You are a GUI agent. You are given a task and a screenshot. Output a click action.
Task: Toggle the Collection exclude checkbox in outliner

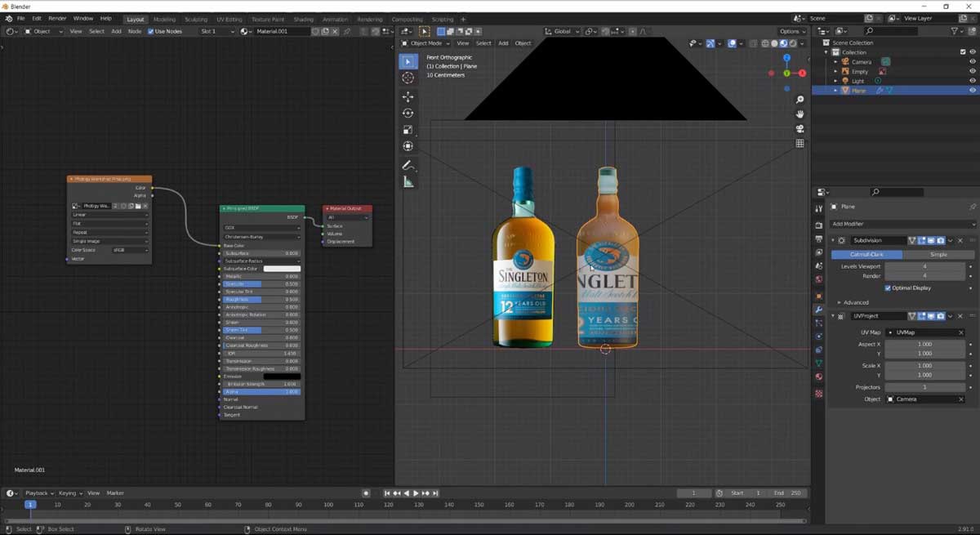click(x=963, y=52)
